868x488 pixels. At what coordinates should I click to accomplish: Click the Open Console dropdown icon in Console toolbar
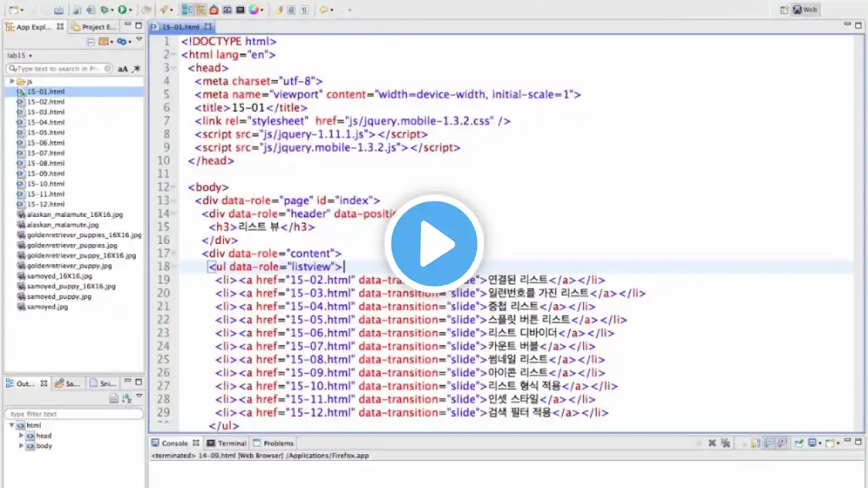coord(833,443)
